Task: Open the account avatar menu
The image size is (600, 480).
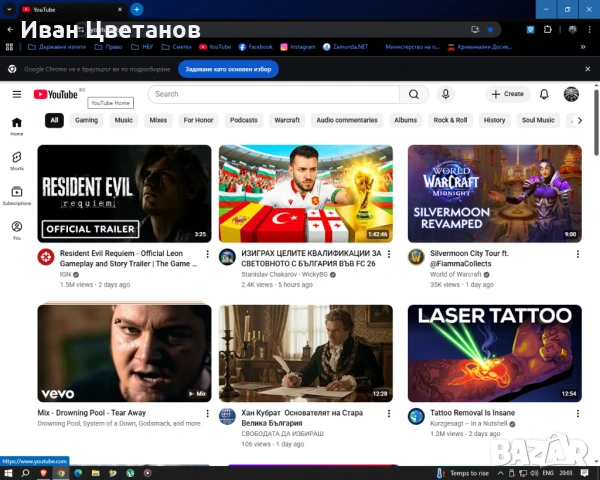Action: tap(571, 94)
